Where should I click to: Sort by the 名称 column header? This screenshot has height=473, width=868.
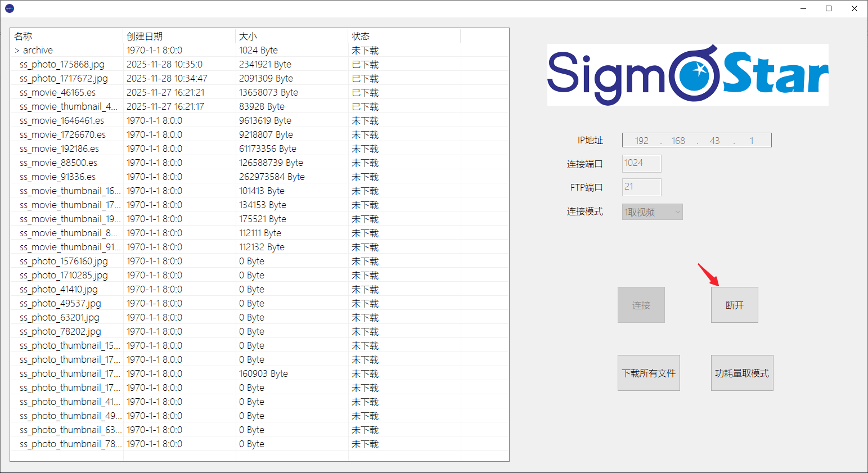point(24,36)
